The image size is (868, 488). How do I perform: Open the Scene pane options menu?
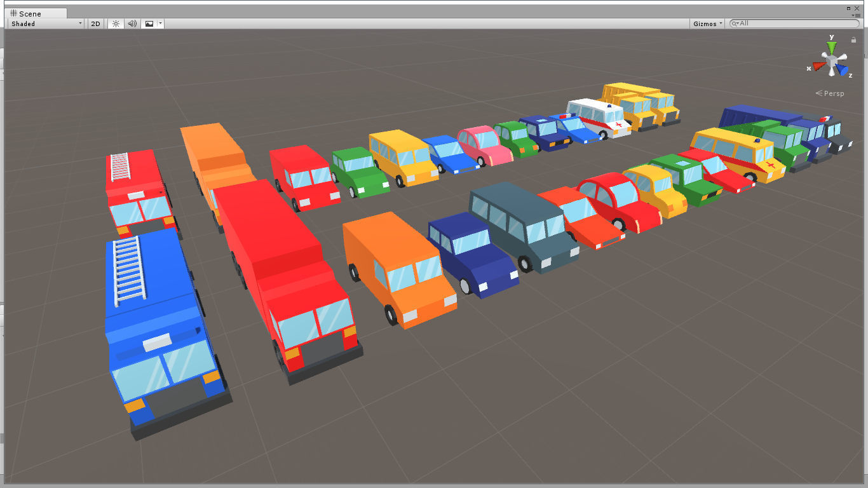point(856,15)
